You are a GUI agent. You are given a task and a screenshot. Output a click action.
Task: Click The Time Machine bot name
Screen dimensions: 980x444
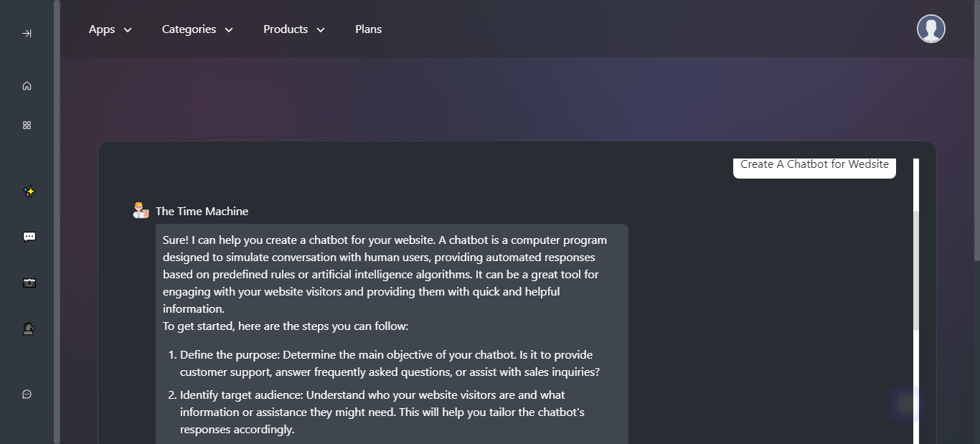point(202,211)
